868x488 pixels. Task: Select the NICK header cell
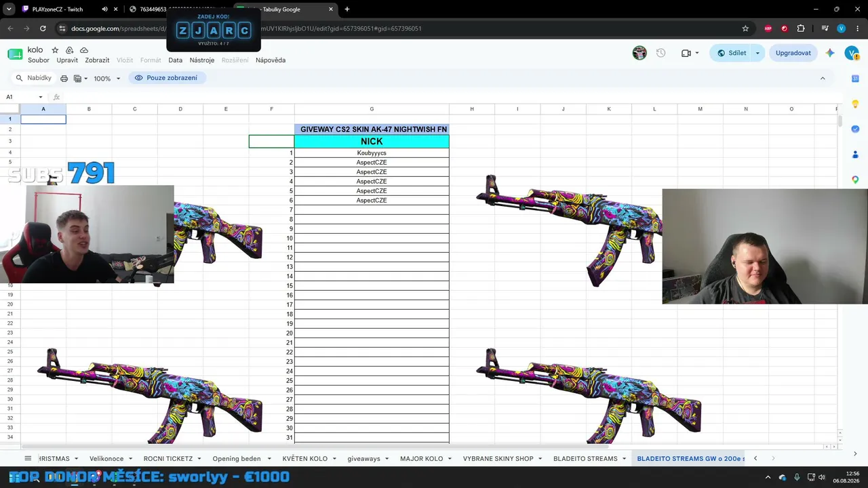click(x=372, y=141)
